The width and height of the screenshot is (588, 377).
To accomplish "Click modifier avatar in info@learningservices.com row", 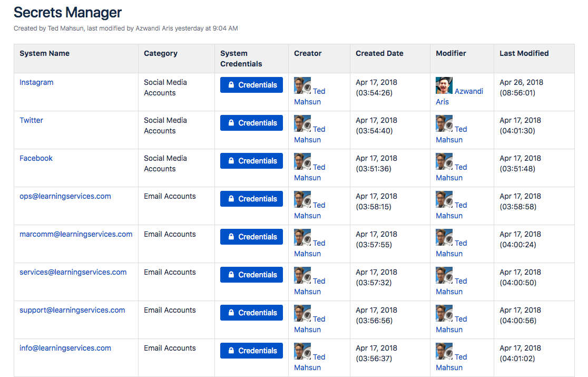I will [444, 351].
